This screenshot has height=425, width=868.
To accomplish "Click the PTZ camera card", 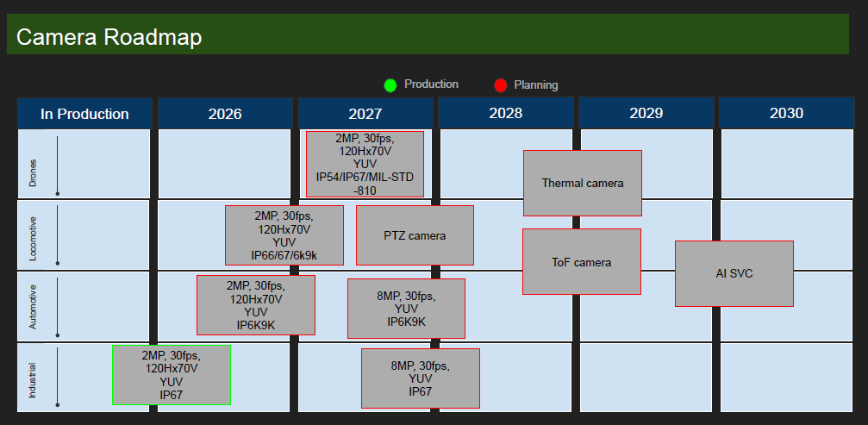I will coord(415,235).
